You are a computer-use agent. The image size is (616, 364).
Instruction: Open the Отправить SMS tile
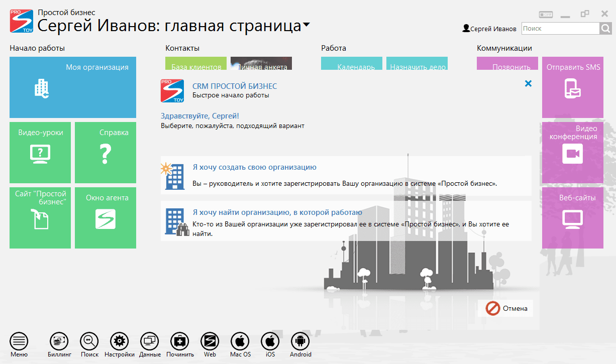pyautogui.click(x=573, y=87)
